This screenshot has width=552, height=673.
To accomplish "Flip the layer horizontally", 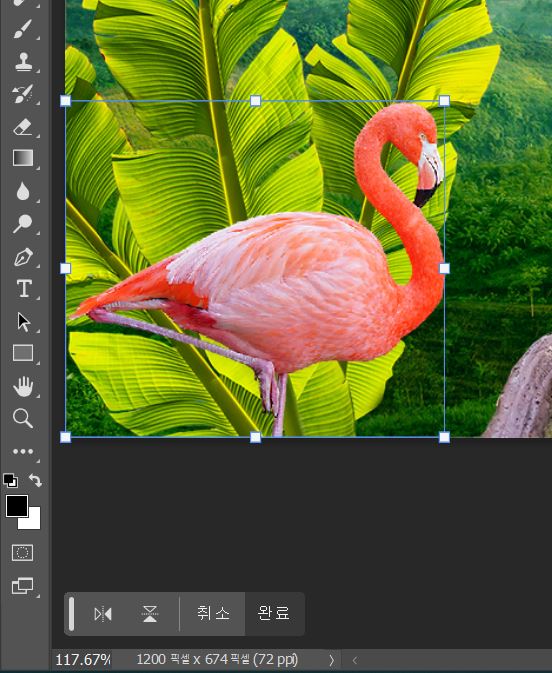I will click(x=103, y=614).
